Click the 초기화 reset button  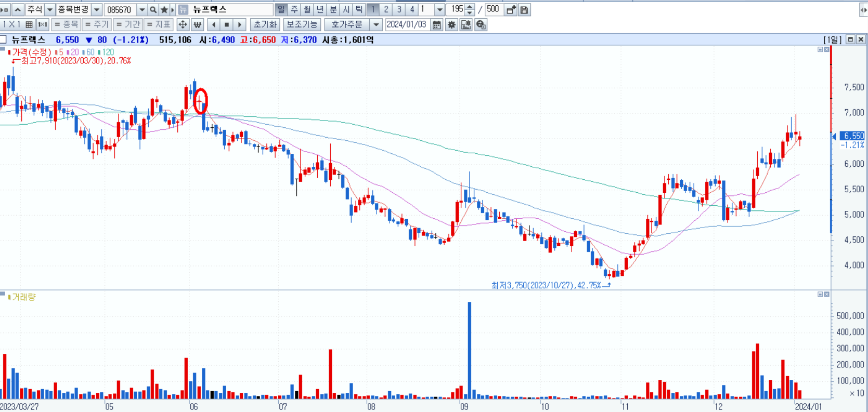[265, 24]
